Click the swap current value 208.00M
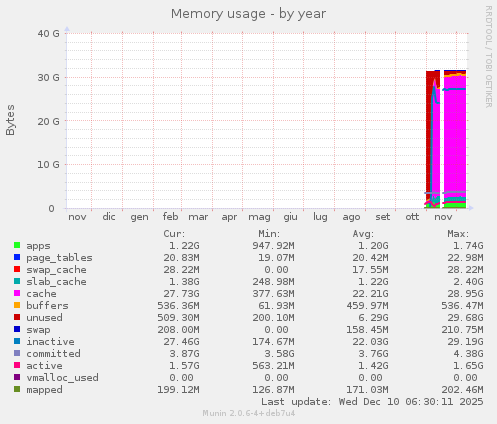This screenshot has width=497, height=424. (x=178, y=330)
